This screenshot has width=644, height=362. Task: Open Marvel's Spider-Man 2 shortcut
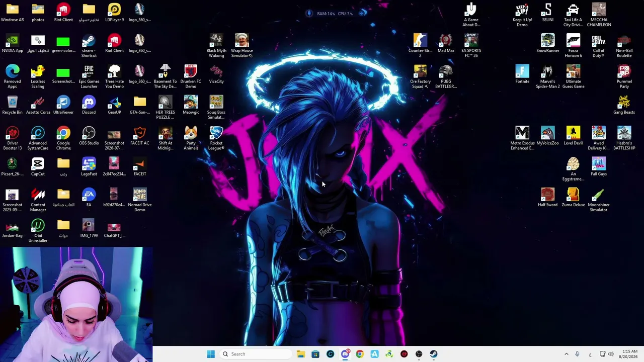coord(548,77)
